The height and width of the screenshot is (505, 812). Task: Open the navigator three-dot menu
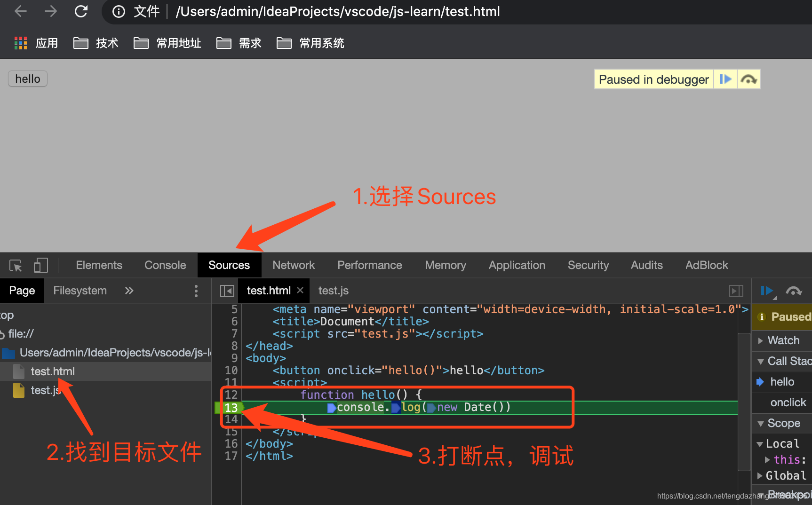point(196,291)
